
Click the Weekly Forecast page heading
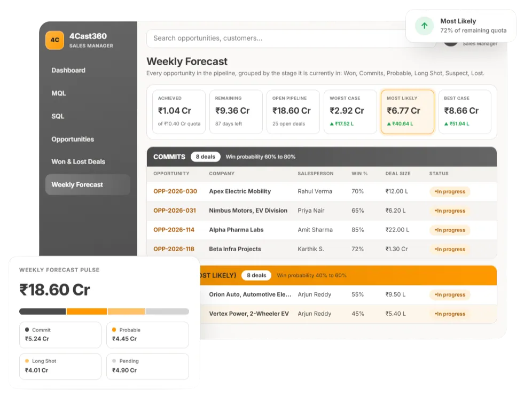[187, 61]
